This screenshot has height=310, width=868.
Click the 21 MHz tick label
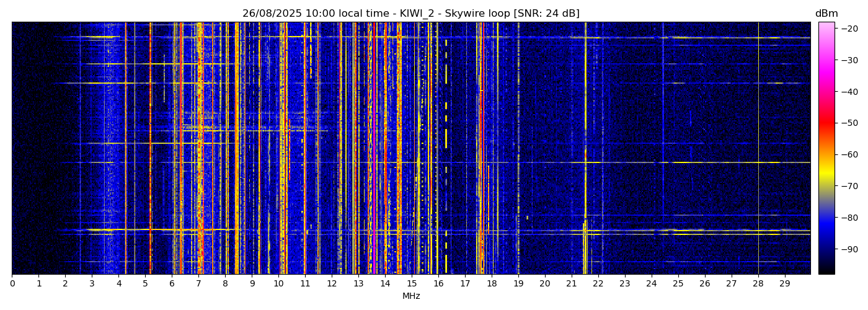572,284
